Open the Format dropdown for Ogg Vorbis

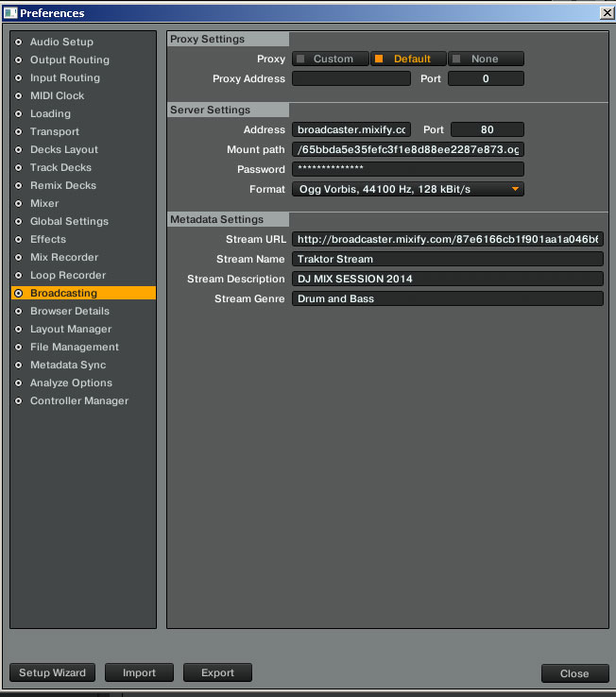[407, 189]
